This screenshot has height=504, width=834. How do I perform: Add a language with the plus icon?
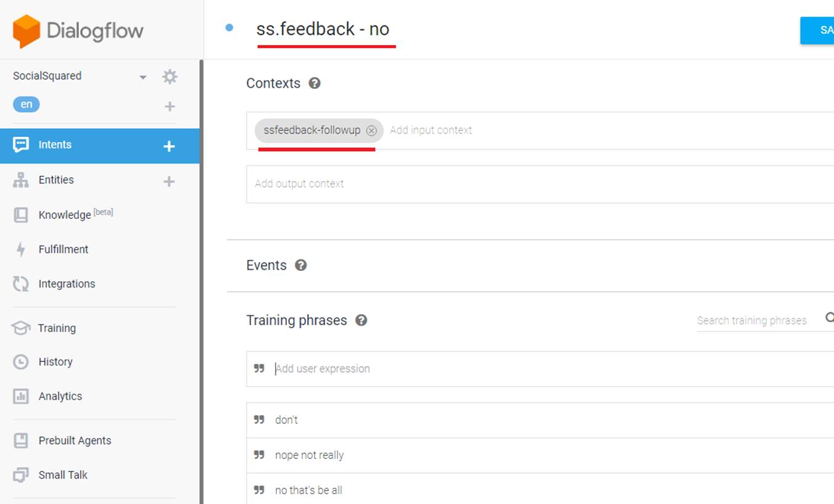pos(170,107)
